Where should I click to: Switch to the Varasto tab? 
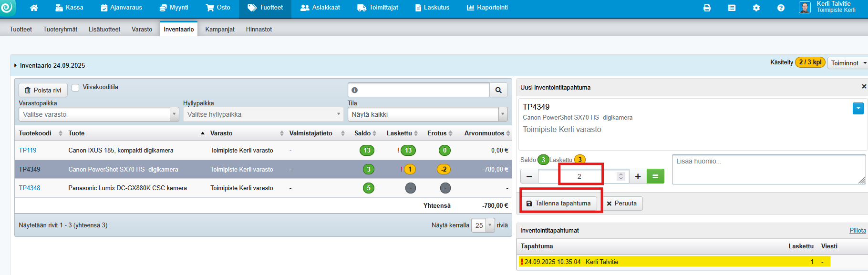[x=142, y=30]
